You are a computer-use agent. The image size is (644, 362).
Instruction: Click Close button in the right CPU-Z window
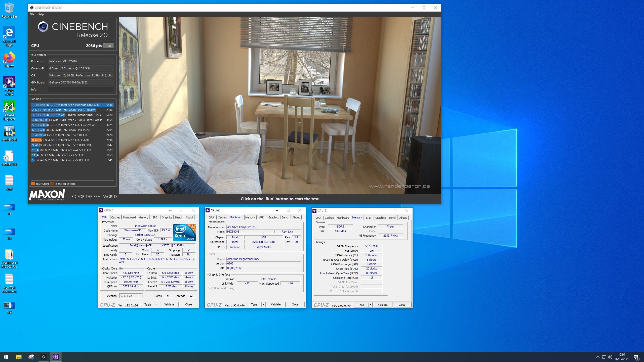402,305
